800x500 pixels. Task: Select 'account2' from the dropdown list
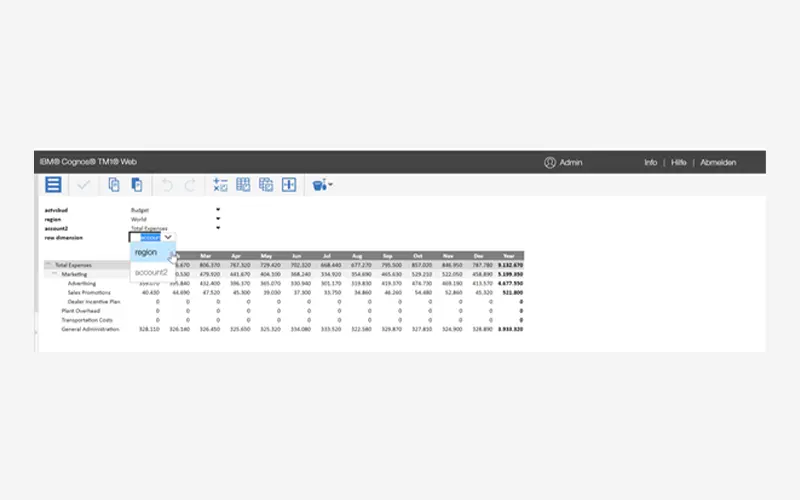(151, 272)
